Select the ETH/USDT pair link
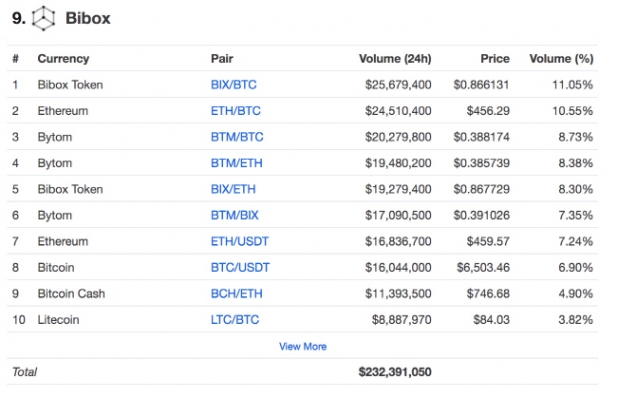 239,241
